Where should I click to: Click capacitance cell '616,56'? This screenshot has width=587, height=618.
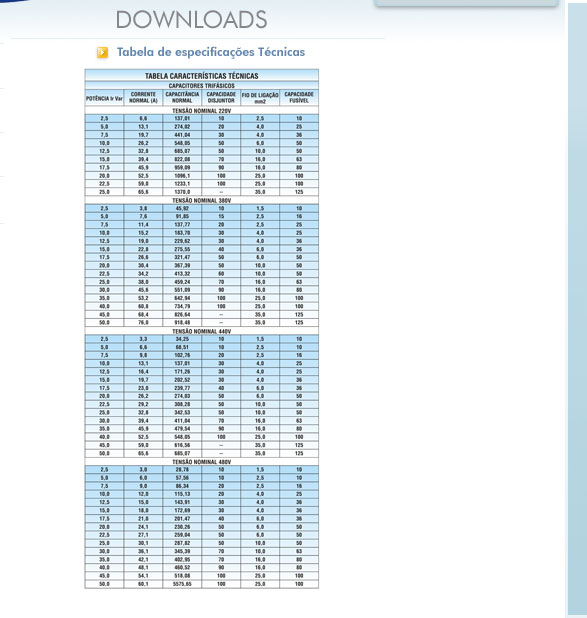[x=182, y=445]
